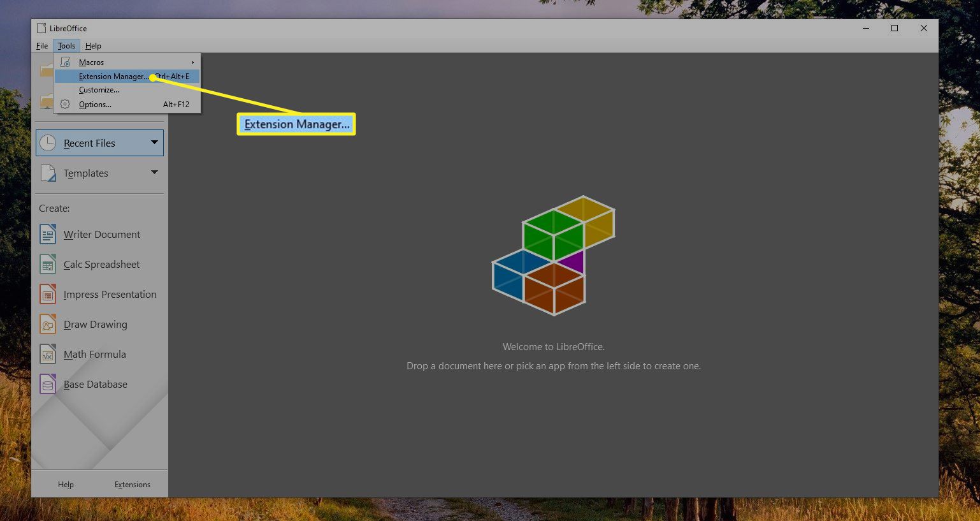Open Options from the Tools menu
The image size is (980, 521).
127,104
